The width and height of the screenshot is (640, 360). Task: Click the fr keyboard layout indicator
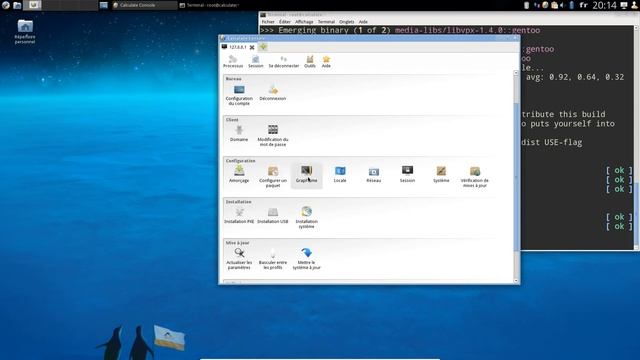pyautogui.click(x=584, y=5)
